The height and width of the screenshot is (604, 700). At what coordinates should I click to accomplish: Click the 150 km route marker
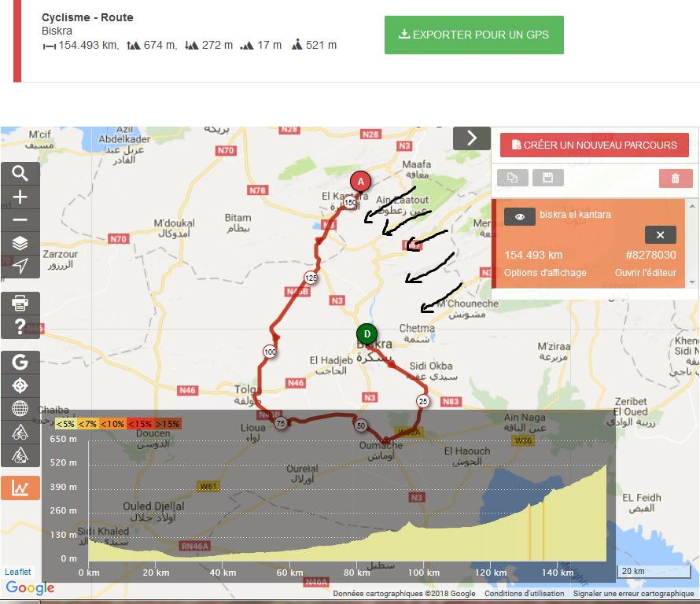[351, 203]
